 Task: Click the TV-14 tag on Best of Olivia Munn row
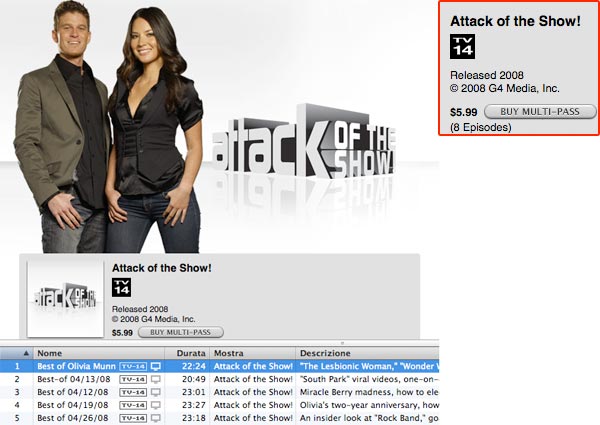[133, 366]
